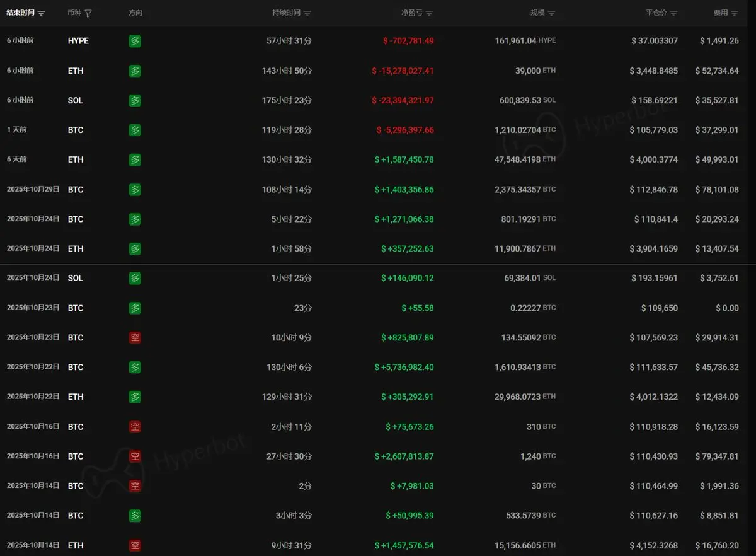Click the size cell 161,961.04 HYPE
This screenshot has width=756, height=556.
click(526, 41)
